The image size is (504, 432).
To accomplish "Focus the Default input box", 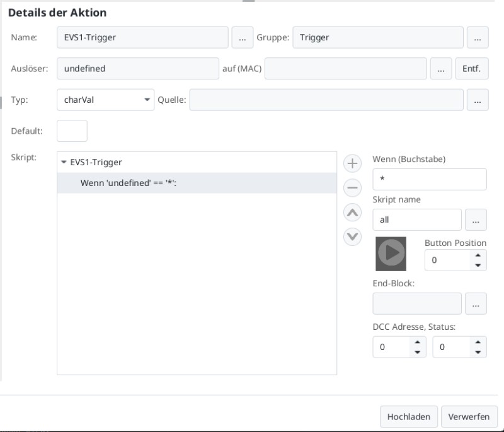I will tap(72, 131).
